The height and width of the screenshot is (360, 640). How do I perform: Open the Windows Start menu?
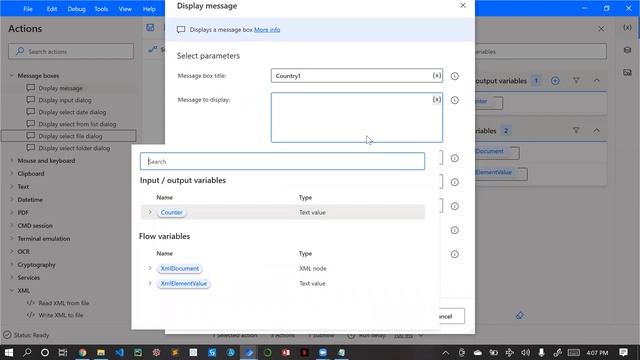[x=9, y=352]
